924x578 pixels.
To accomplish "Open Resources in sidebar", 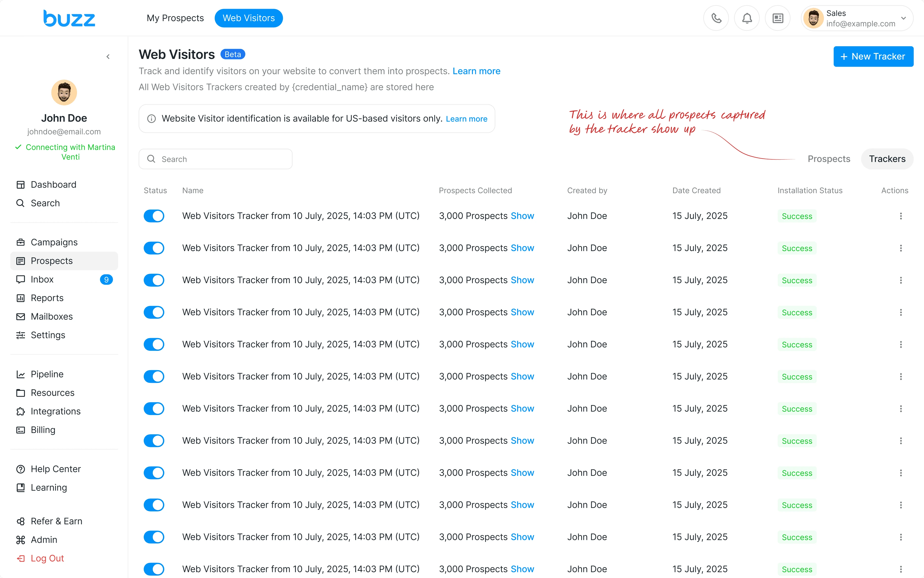I will pyautogui.click(x=64, y=393).
